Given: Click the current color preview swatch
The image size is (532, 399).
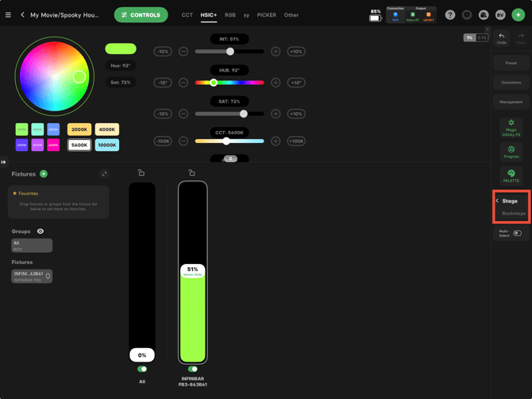Looking at the screenshot, I should [121, 48].
